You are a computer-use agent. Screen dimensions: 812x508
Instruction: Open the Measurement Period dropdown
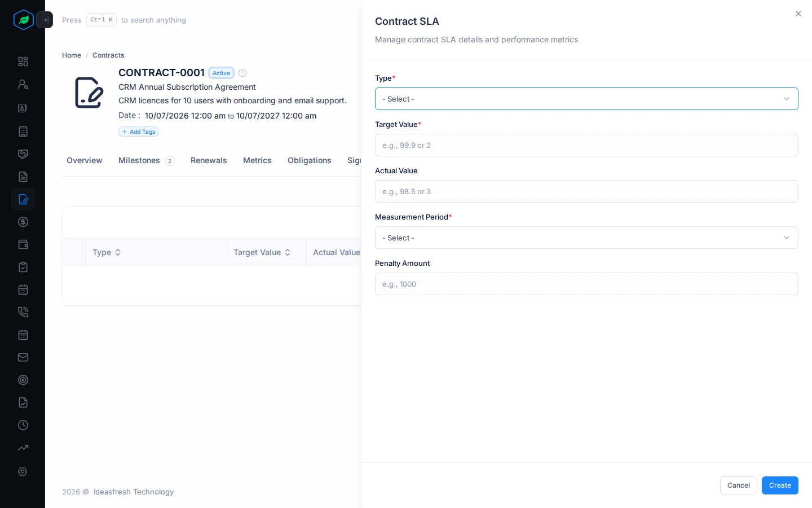[586, 238]
